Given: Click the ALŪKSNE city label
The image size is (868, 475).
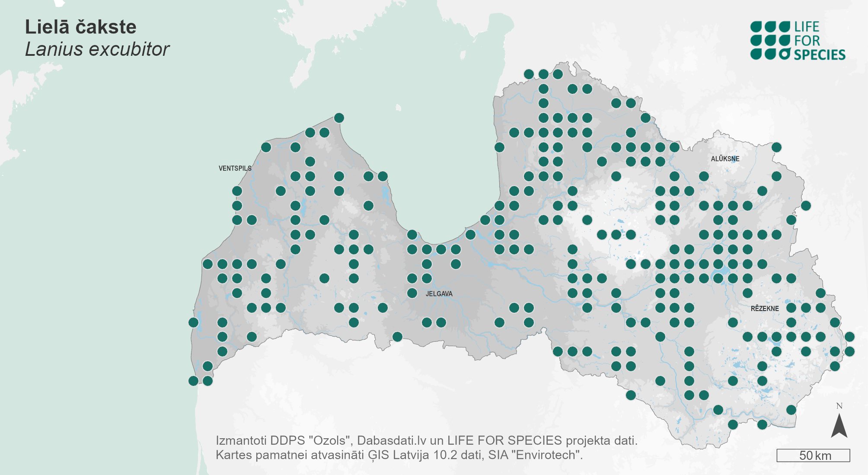Looking at the screenshot, I should (725, 159).
